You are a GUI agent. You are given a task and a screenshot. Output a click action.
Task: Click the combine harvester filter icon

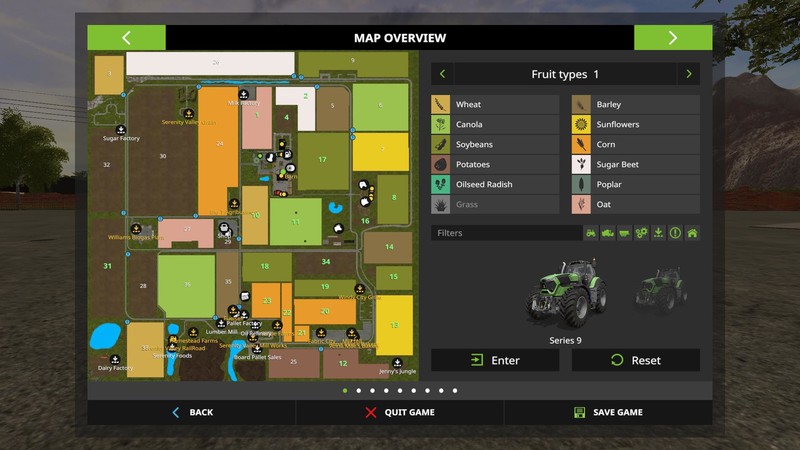point(608,233)
